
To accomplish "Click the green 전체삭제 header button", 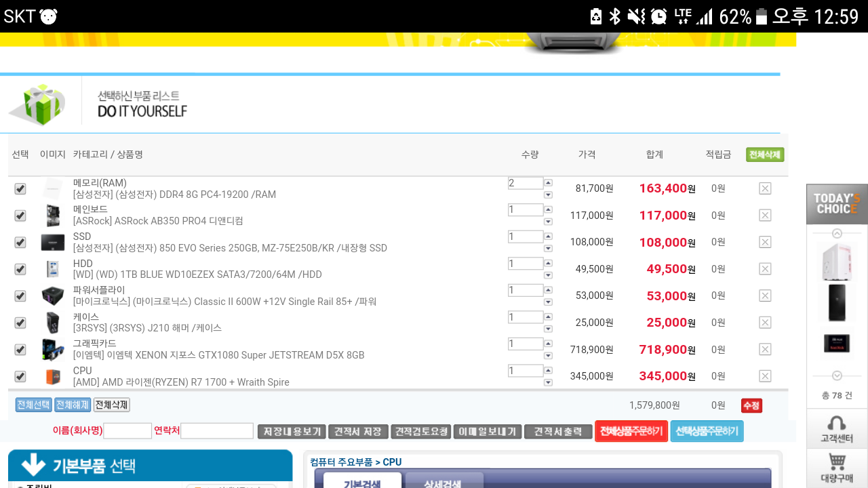I will point(765,155).
